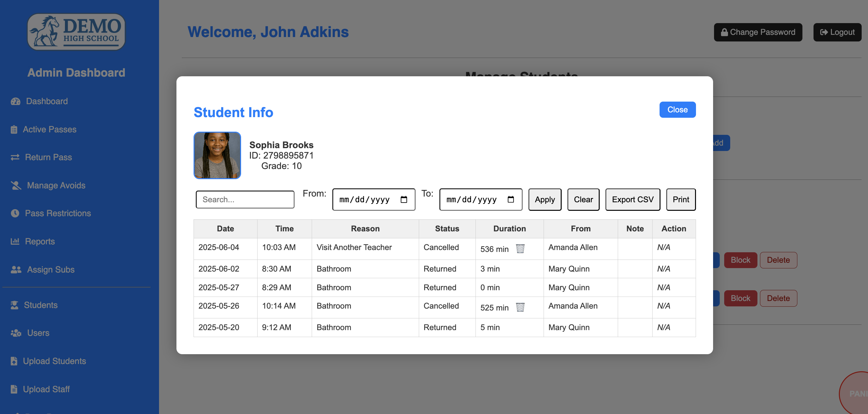Apply the date filter
The image size is (868, 414).
(x=545, y=199)
